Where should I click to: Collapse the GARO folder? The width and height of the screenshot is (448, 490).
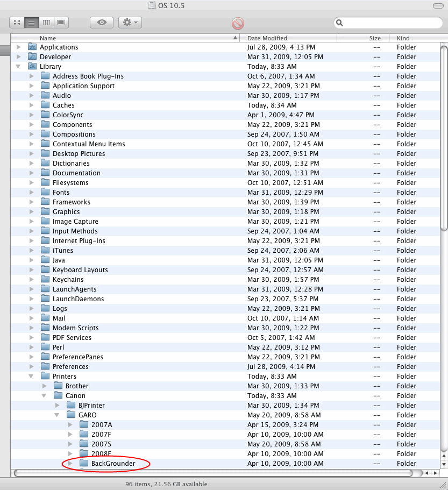57,415
